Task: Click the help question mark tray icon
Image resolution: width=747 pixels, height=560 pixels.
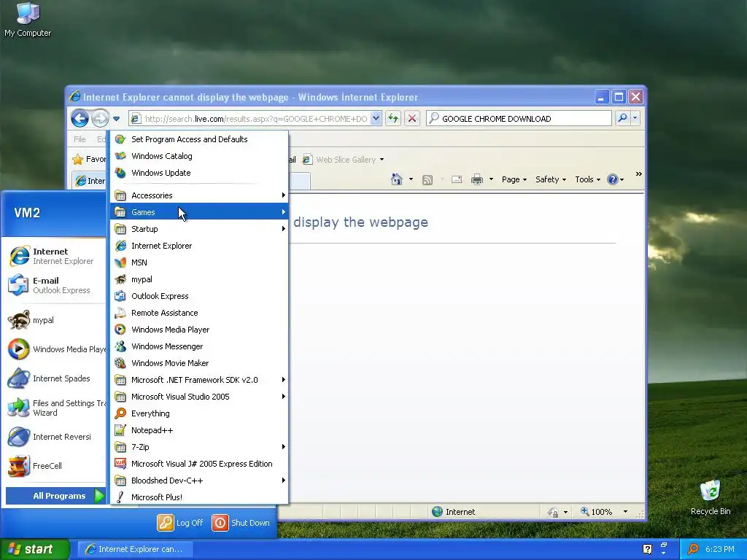Action: tap(648, 549)
